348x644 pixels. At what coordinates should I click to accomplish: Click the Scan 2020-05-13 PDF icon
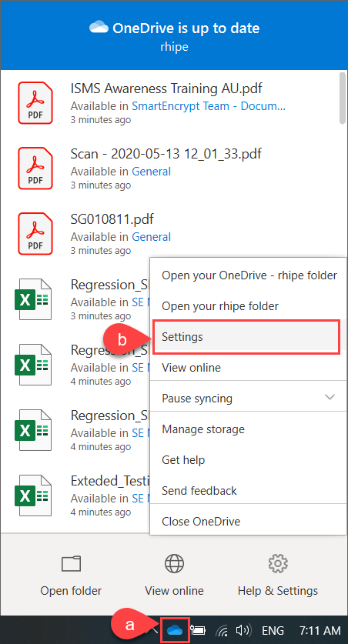click(x=35, y=168)
